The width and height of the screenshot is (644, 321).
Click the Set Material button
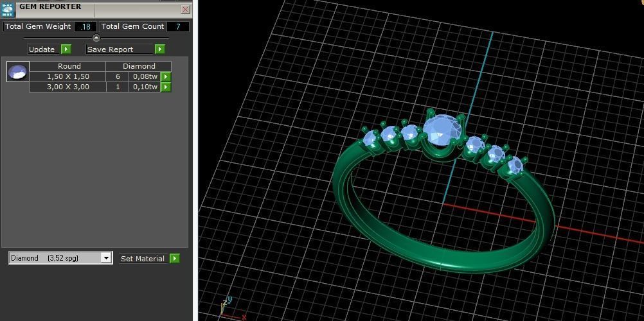pos(143,259)
